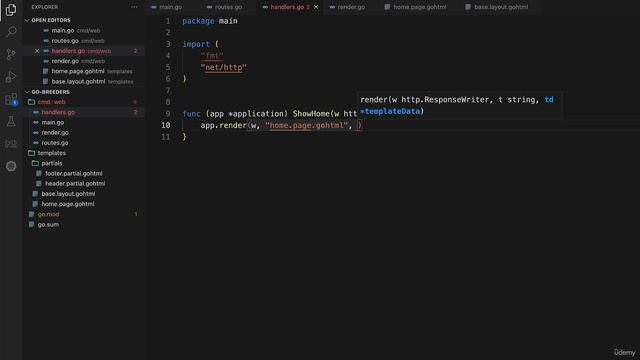Open the Run and Debug icon

click(x=11, y=76)
